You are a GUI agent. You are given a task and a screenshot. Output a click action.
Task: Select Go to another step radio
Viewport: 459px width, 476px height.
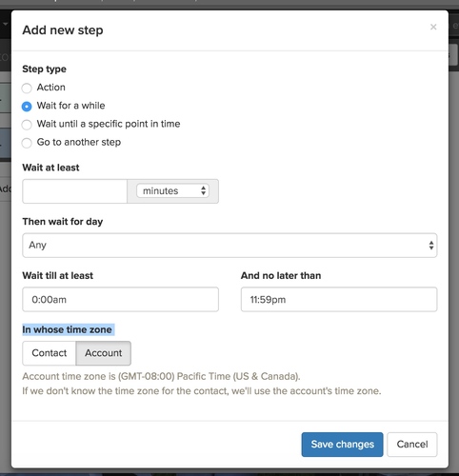coord(27,143)
